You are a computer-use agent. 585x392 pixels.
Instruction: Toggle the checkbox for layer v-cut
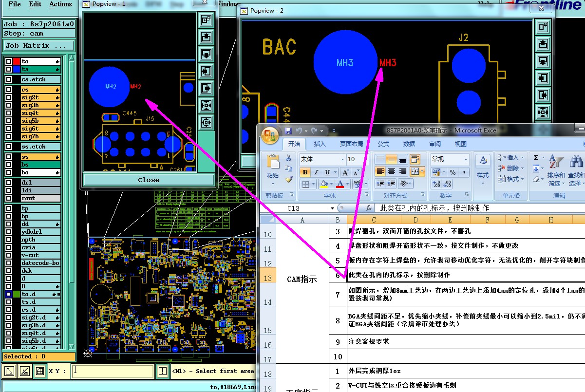tap(8, 255)
